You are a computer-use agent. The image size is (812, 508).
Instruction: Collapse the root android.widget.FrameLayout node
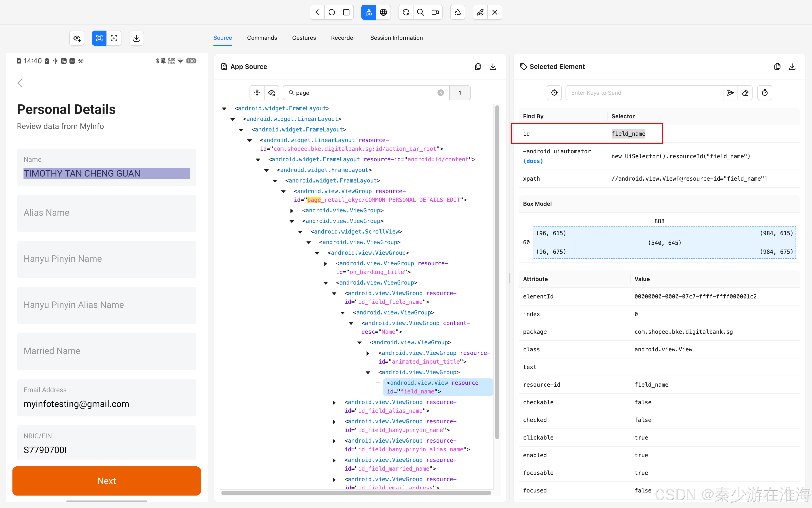pyautogui.click(x=224, y=109)
